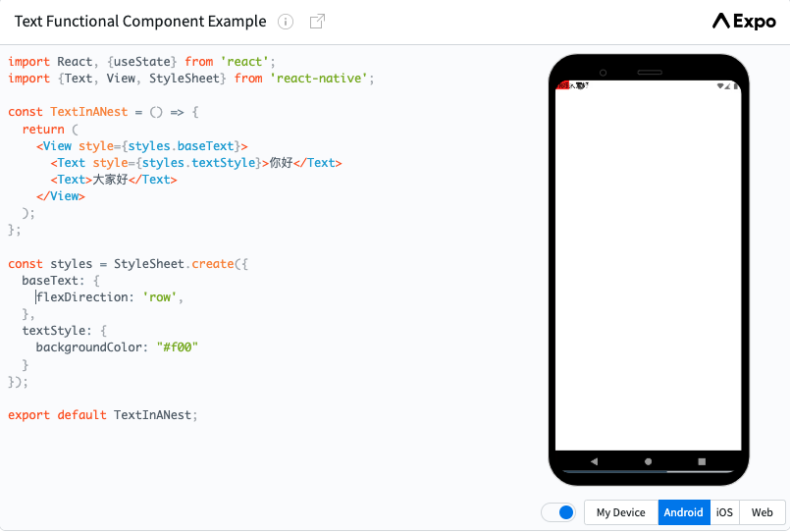This screenshot has height=532, width=790.
Task: Click 'StyleSheet.create' in the code
Action: click(x=174, y=264)
